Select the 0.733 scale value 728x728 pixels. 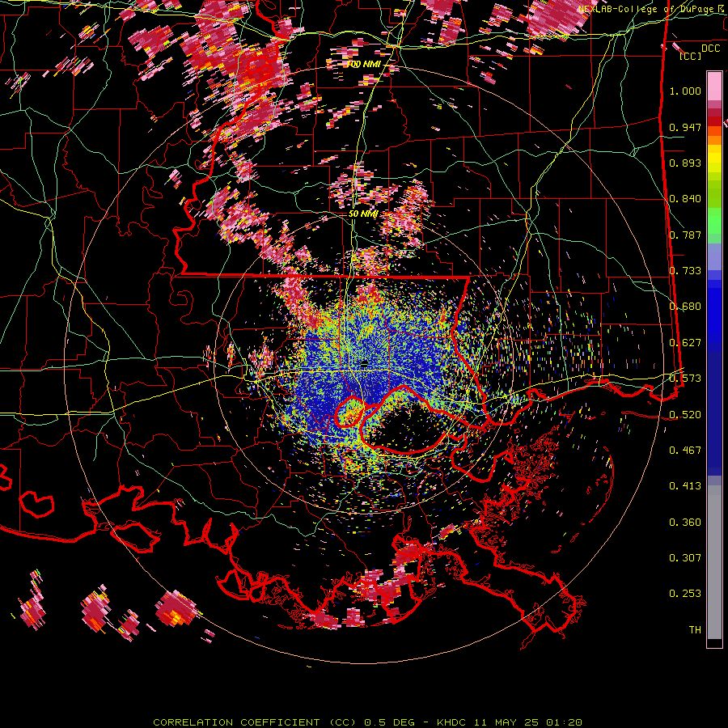pyautogui.click(x=685, y=271)
